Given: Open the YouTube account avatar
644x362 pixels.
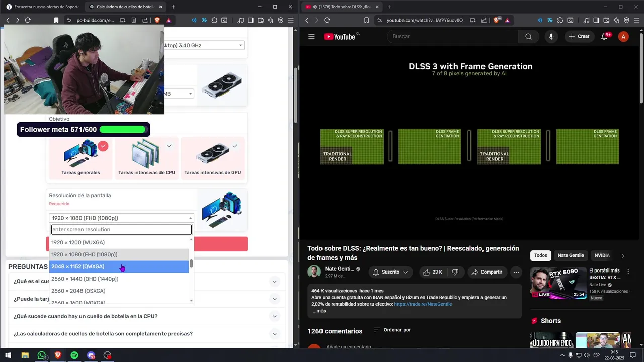Looking at the screenshot, I should pos(623,36).
